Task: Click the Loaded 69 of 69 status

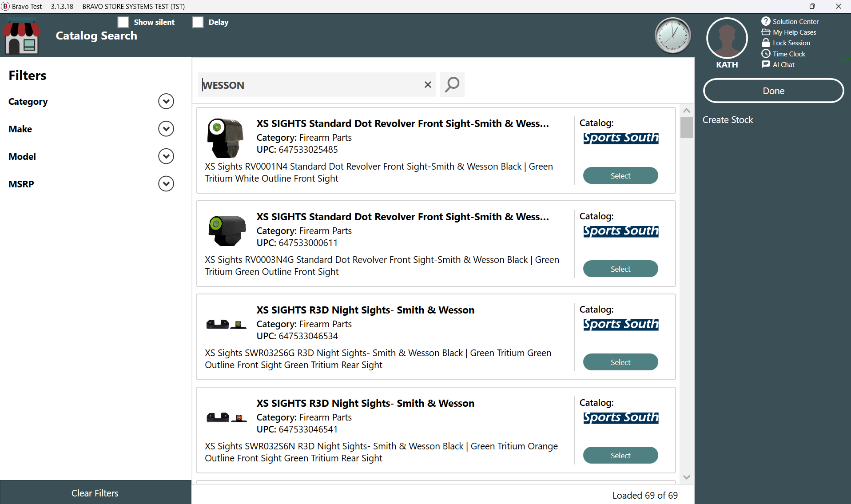Action: 645,495
